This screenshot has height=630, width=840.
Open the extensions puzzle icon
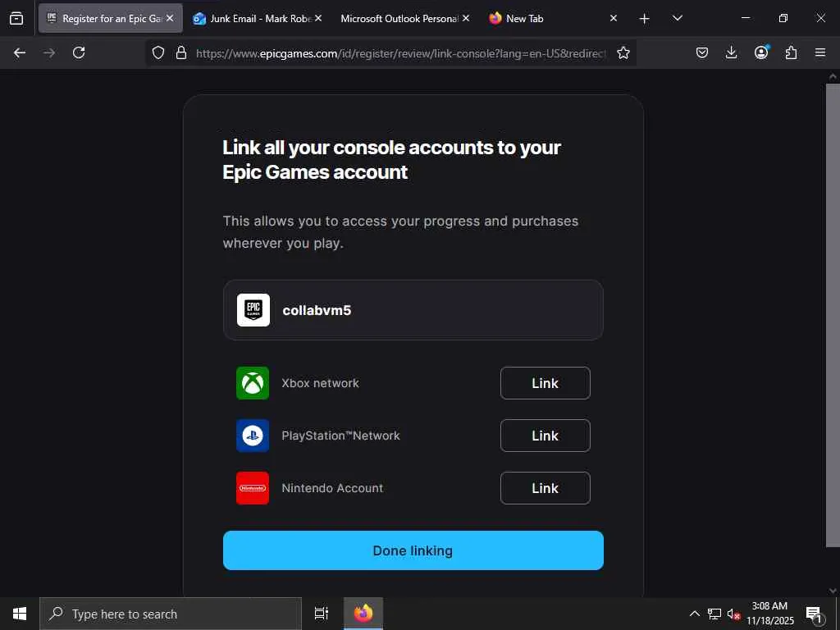pyautogui.click(x=791, y=52)
